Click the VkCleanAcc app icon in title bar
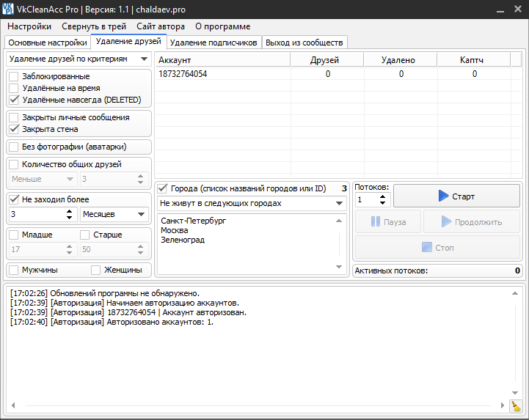The width and height of the screenshot is (529, 420). click(x=8, y=9)
